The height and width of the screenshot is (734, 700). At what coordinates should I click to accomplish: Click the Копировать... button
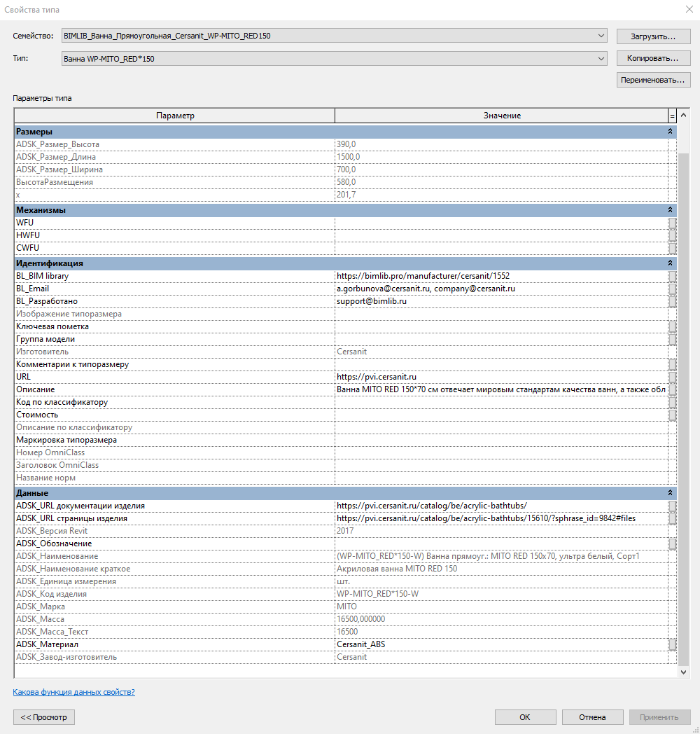tap(653, 58)
